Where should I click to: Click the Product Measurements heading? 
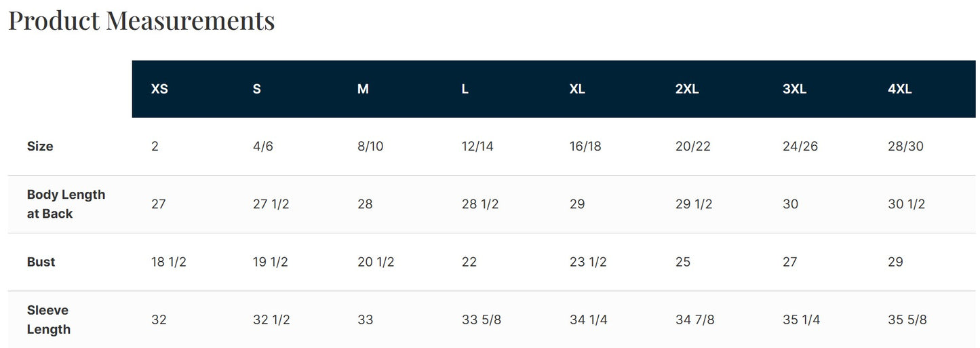click(142, 20)
